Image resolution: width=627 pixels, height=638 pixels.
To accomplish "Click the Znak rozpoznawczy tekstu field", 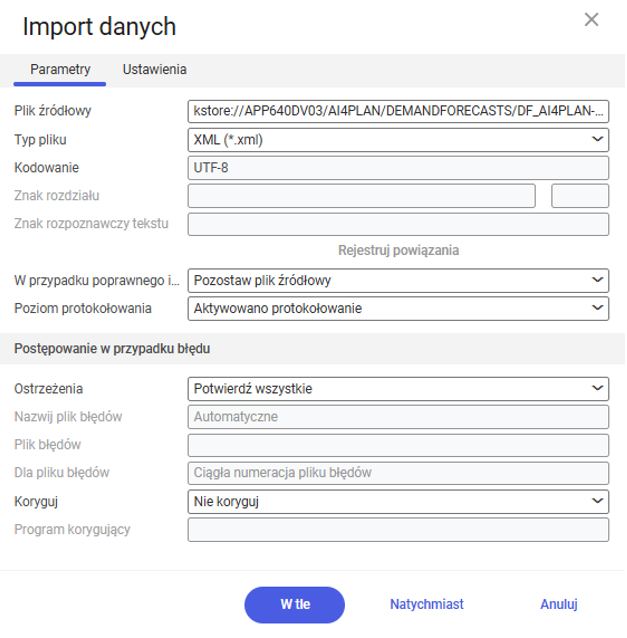I will coord(398,224).
